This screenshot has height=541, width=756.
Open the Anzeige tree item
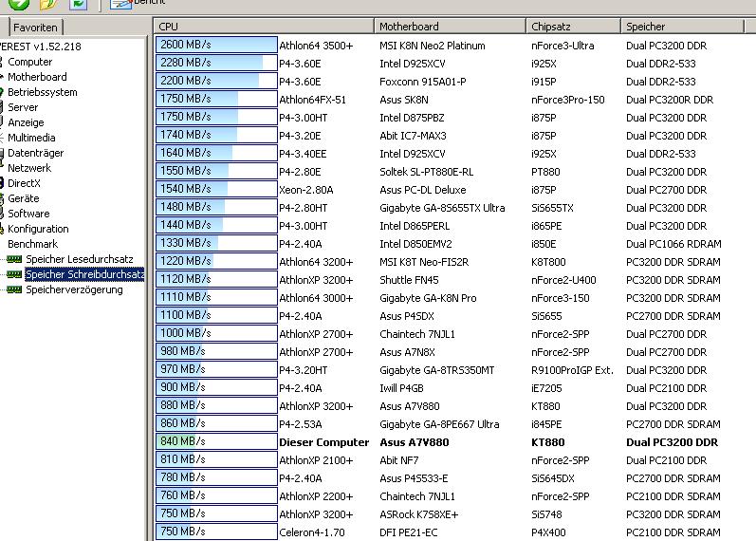26,122
